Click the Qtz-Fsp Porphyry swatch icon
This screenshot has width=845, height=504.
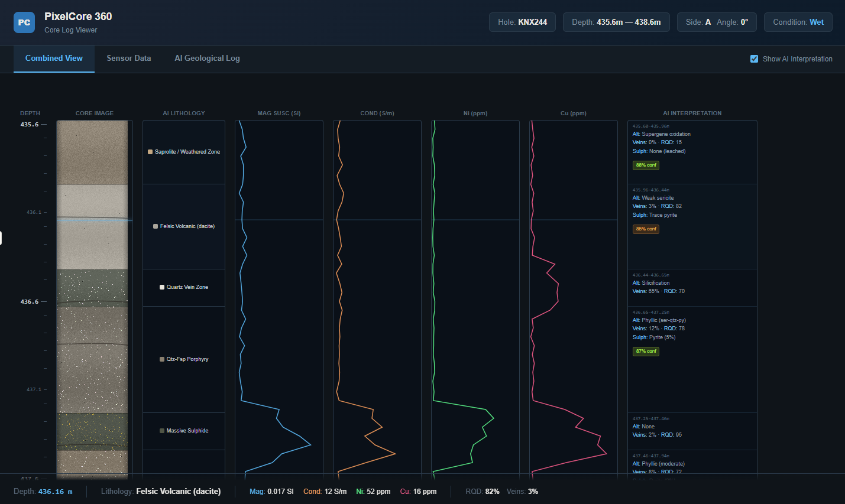coord(162,359)
